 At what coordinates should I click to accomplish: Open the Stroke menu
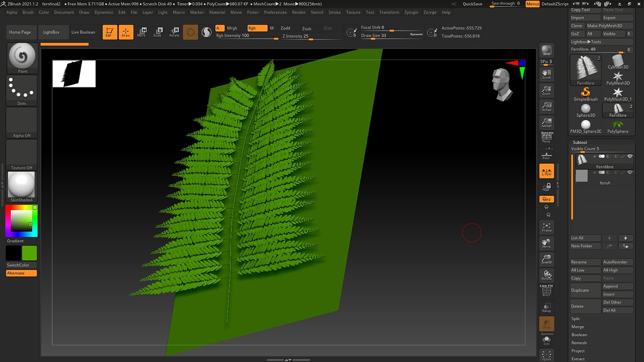click(x=334, y=12)
